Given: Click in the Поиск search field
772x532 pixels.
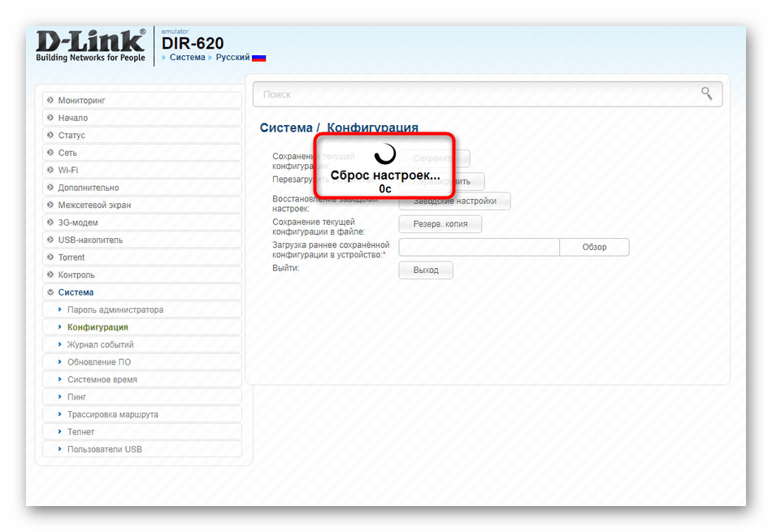Looking at the screenshot, I should pos(488,94).
